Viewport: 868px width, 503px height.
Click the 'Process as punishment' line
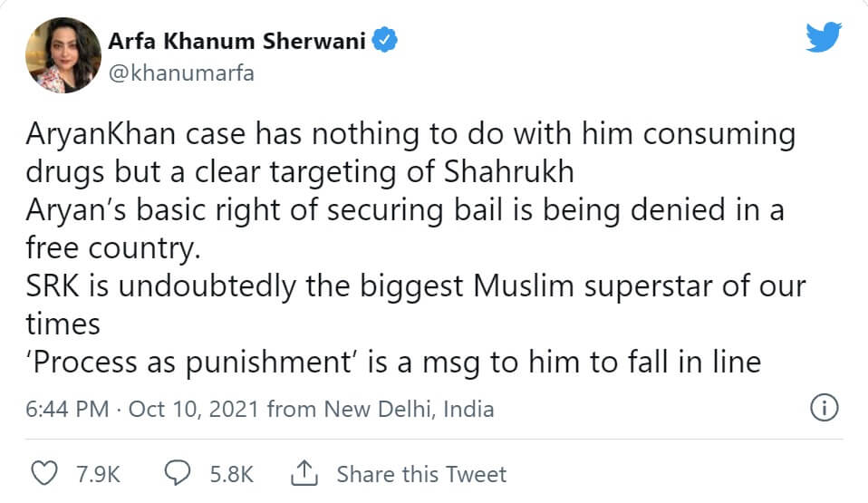[391, 362]
